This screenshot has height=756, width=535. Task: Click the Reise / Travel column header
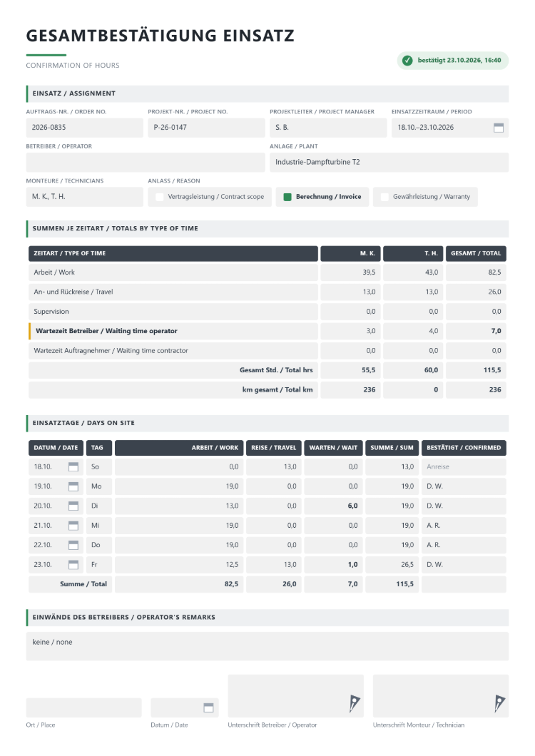[x=273, y=448]
